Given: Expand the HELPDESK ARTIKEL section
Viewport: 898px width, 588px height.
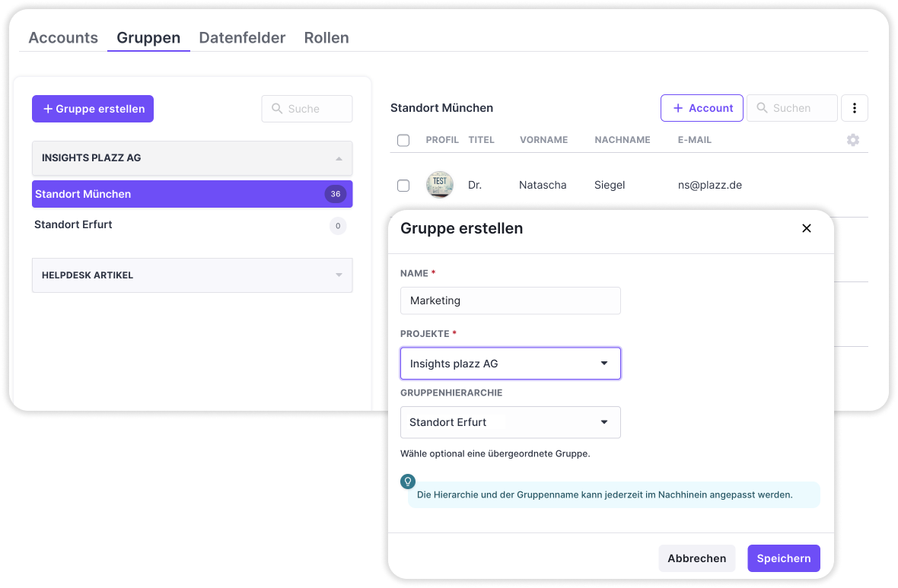Looking at the screenshot, I should 339,275.
